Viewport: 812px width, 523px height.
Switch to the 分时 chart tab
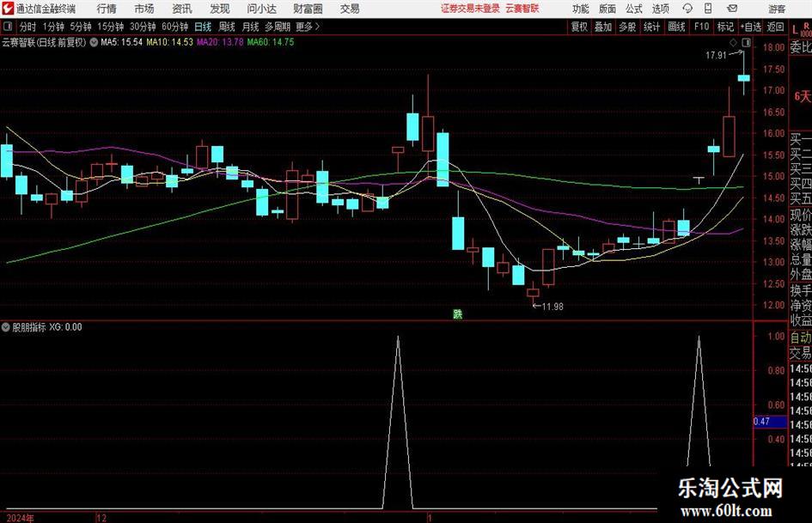(x=28, y=27)
